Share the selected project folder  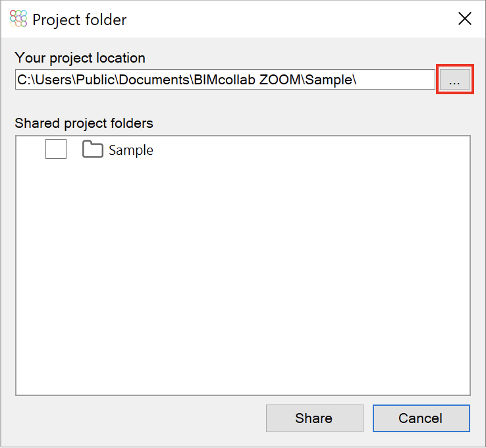[x=315, y=418]
